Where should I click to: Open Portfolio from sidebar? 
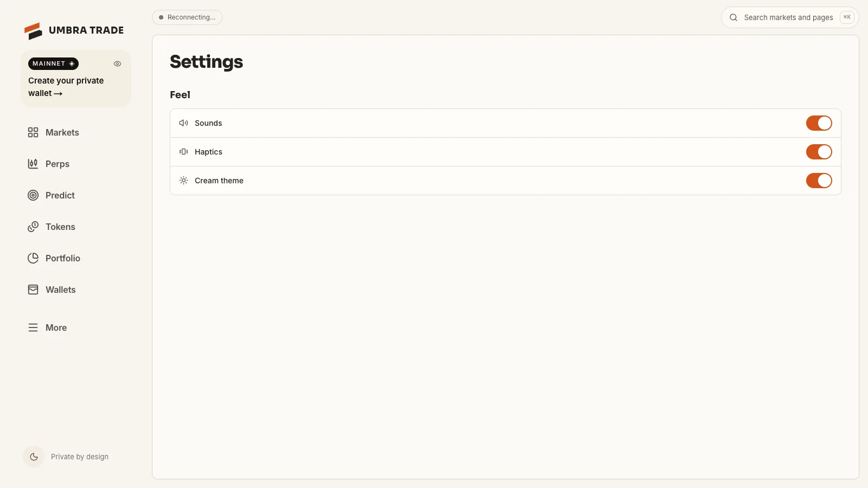tap(63, 258)
